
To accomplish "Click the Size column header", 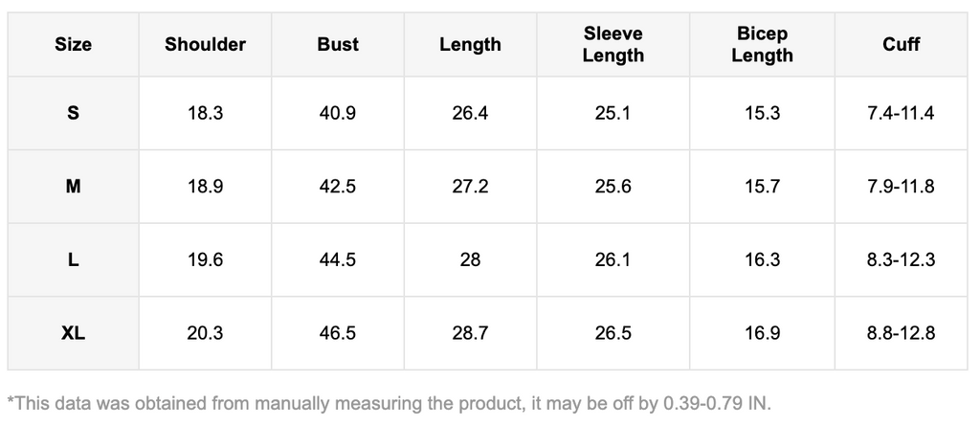I will (x=73, y=44).
